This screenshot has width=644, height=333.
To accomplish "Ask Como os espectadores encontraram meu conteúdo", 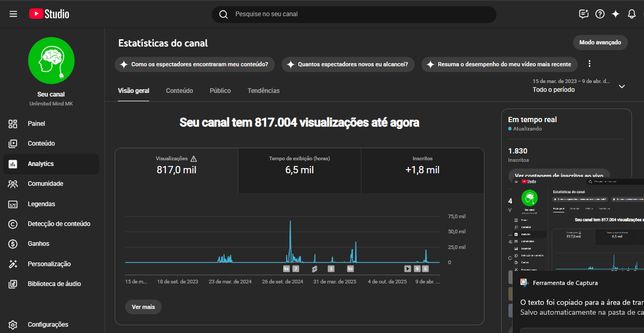I will (196, 64).
